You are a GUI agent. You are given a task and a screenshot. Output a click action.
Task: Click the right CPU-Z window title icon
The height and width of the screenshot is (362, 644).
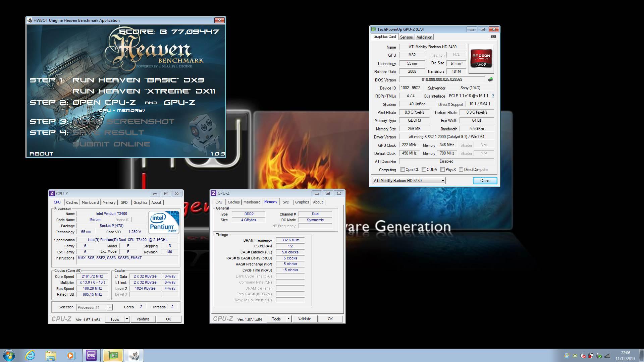point(214,193)
